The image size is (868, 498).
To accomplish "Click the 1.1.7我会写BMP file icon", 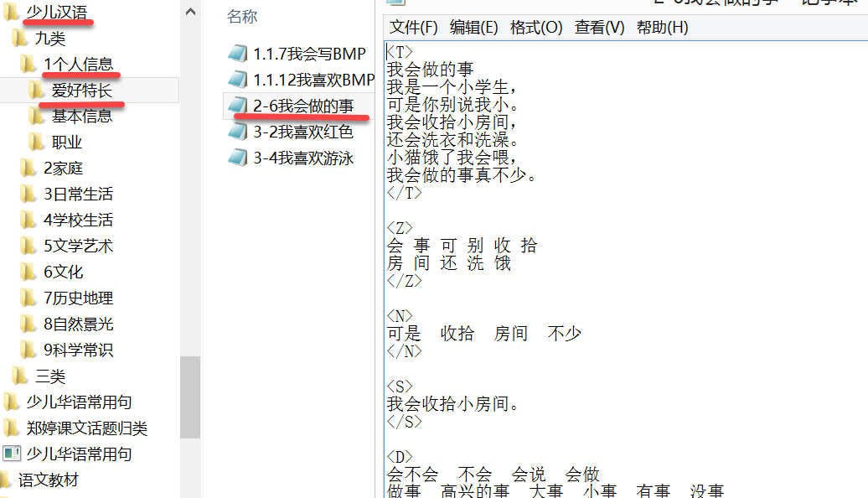I will [x=238, y=54].
